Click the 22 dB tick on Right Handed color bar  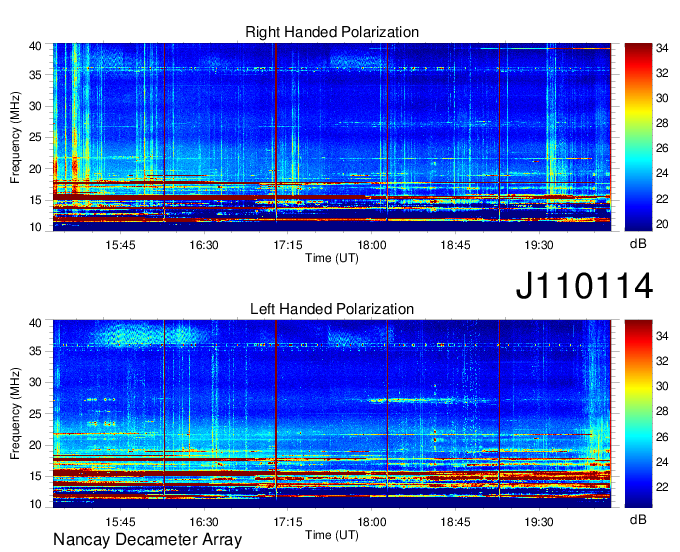click(x=662, y=199)
